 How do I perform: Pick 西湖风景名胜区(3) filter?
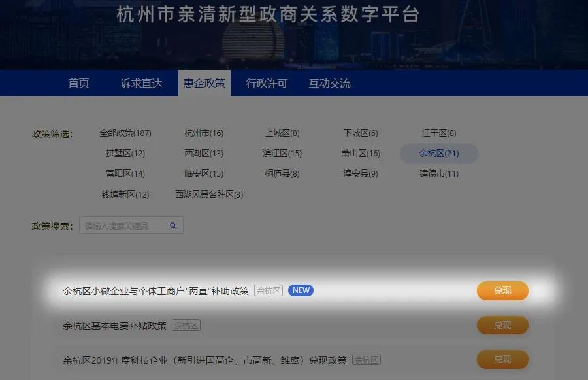coord(209,195)
